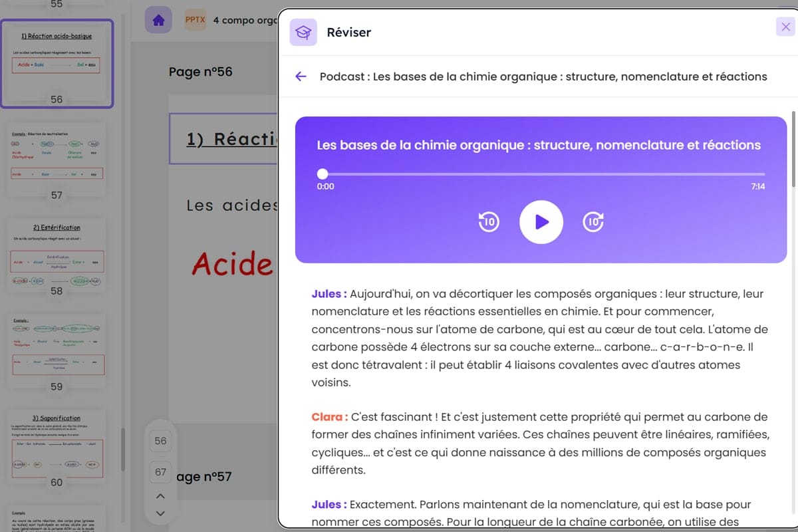798x532 pixels.
Task: Open the home button
Action: coord(158,20)
